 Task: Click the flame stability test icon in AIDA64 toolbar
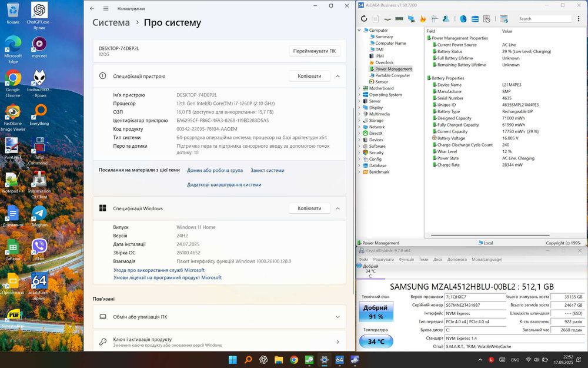423,19
